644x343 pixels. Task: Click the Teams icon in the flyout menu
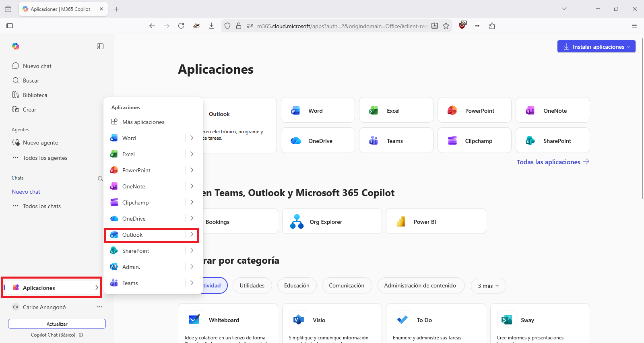click(x=114, y=283)
